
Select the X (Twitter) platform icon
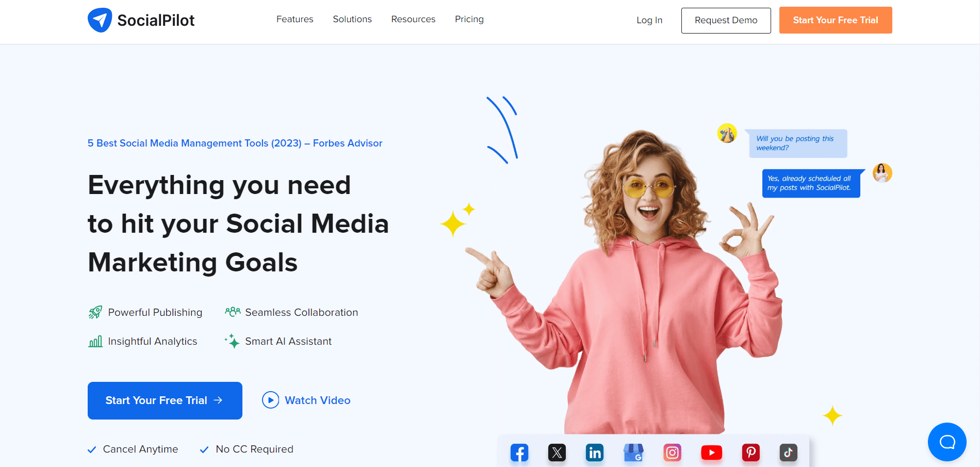(558, 453)
